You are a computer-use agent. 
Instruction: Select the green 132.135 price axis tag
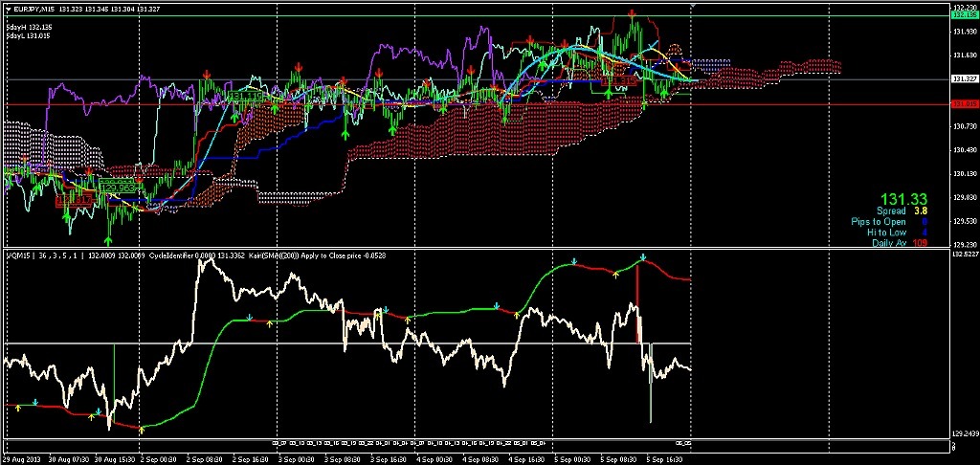964,15
